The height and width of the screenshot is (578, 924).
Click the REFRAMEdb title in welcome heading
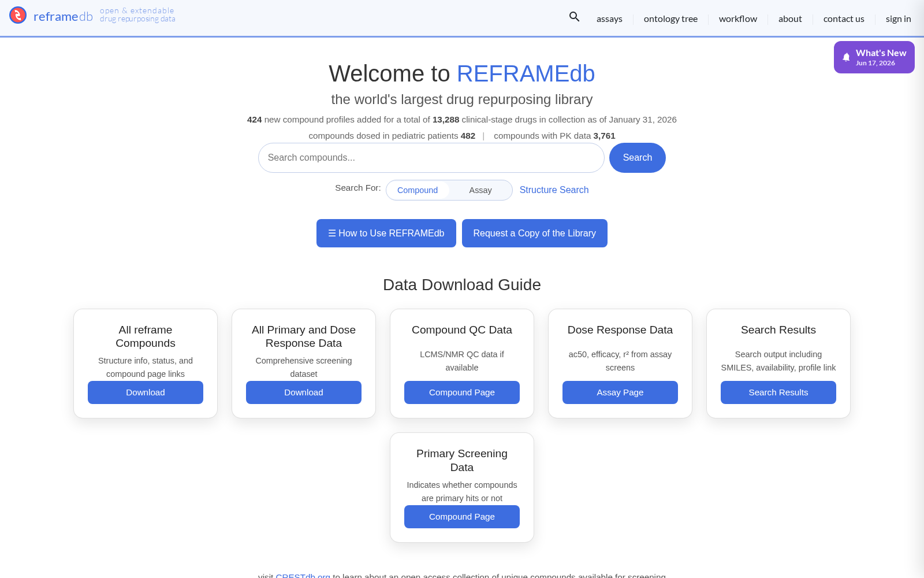coord(526,73)
